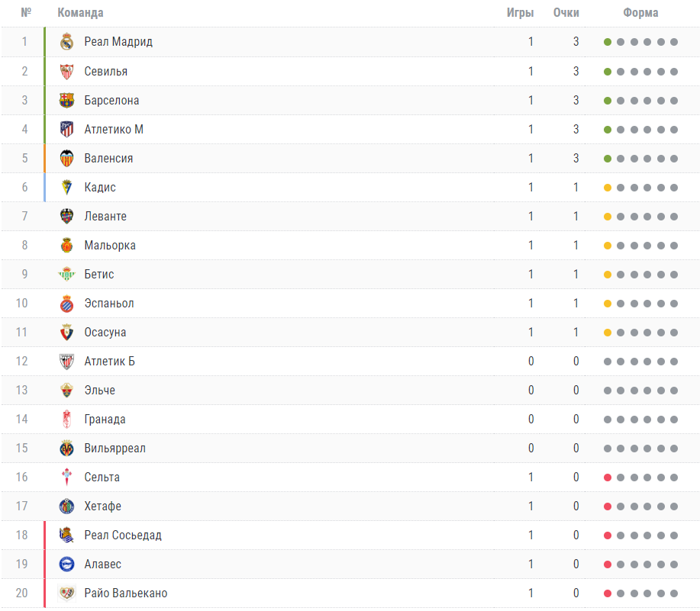Click Real Madrid's green win form dot
The width and height of the screenshot is (700, 611).
coord(608,42)
